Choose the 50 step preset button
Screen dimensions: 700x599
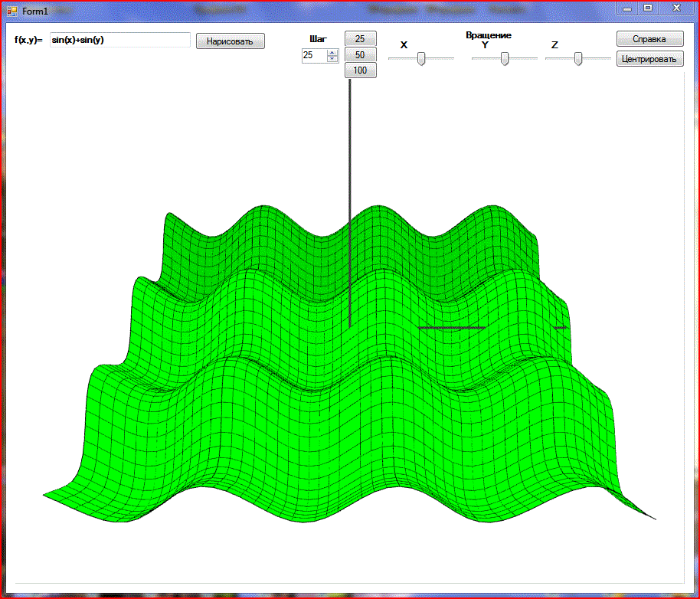point(360,54)
